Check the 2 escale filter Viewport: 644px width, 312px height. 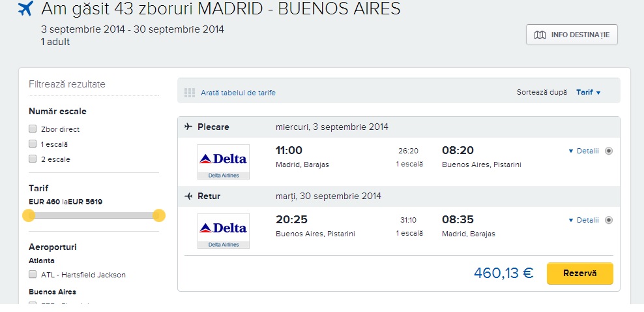click(33, 159)
